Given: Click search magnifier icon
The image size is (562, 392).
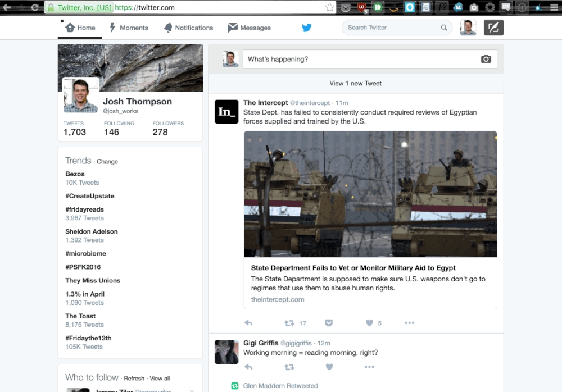Looking at the screenshot, I should click(444, 28).
